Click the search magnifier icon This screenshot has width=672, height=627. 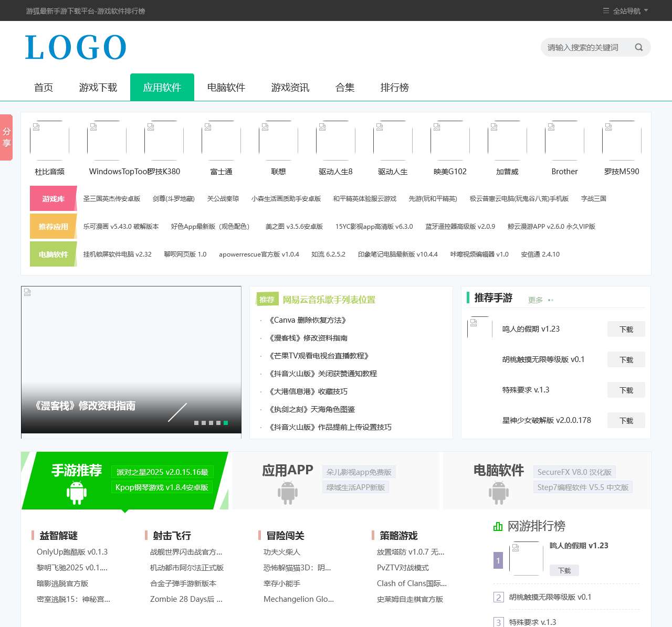coord(638,47)
